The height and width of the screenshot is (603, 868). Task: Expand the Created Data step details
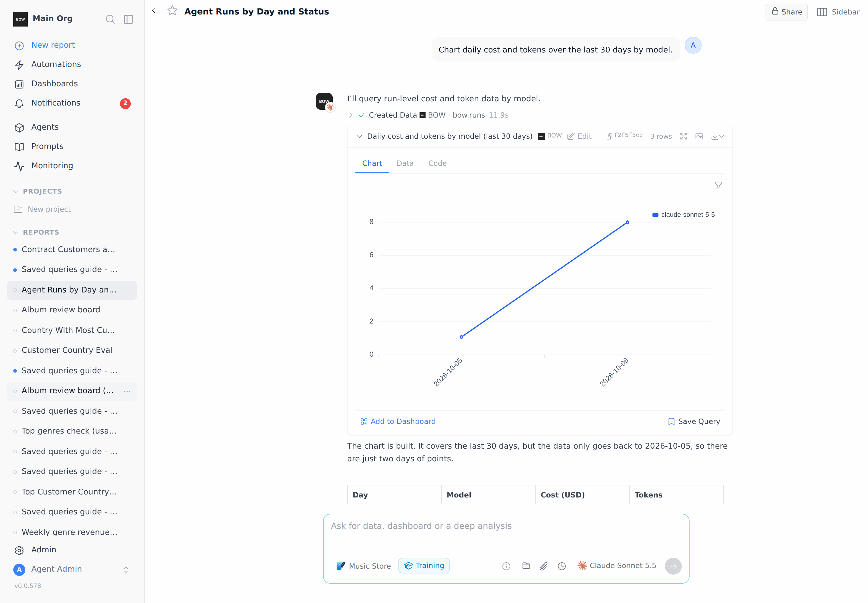coord(351,115)
